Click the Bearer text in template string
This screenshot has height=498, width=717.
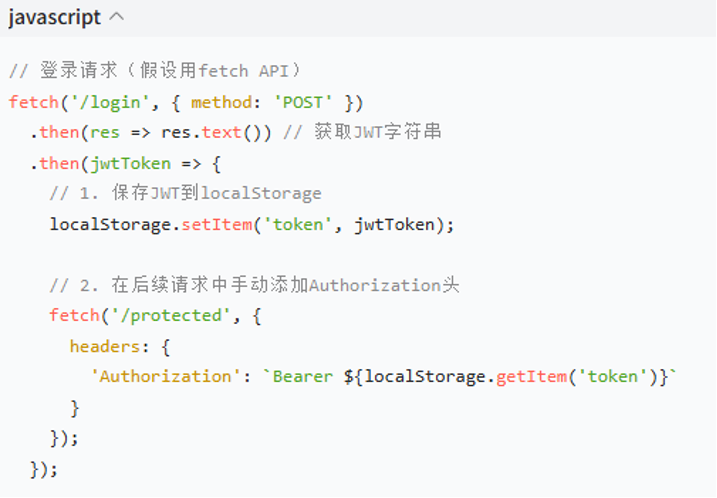303,377
